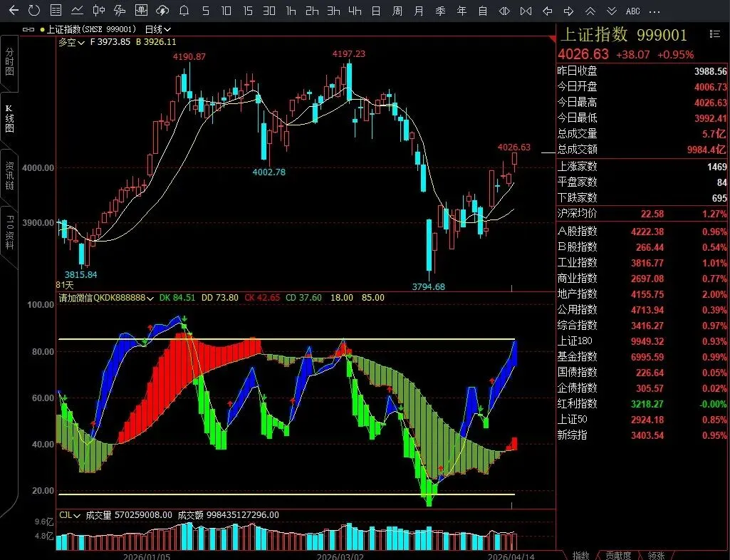Viewport: 730px width, 560px height.
Task: Select the 2h period
Action: tap(312, 11)
